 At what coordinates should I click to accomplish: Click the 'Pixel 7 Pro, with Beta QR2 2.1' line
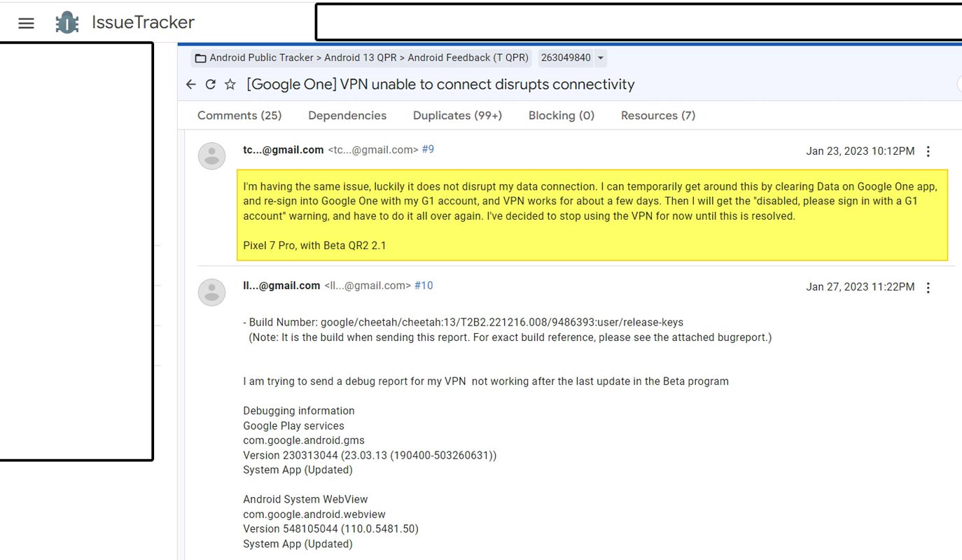[314, 245]
